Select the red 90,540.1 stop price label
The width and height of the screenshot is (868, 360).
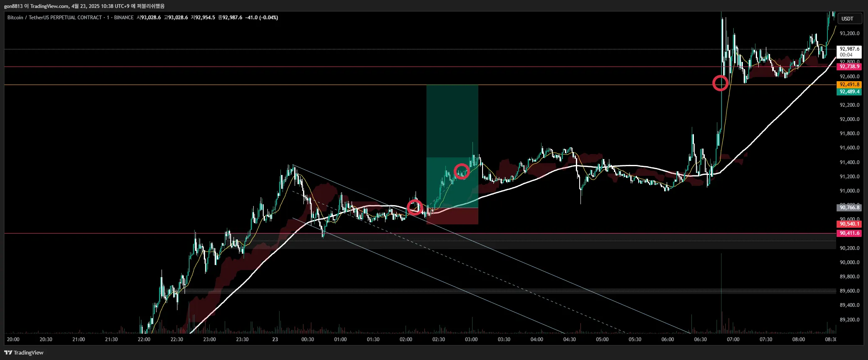point(849,224)
